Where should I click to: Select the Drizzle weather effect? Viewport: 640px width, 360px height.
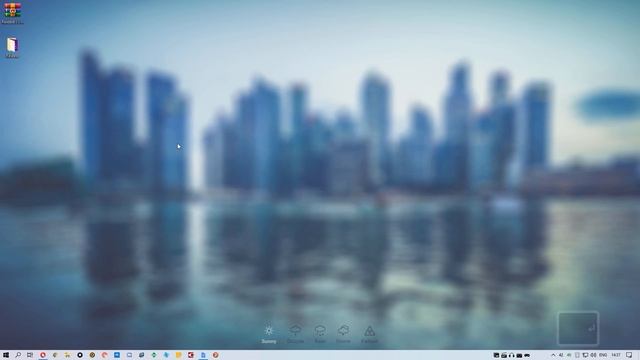[295, 334]
